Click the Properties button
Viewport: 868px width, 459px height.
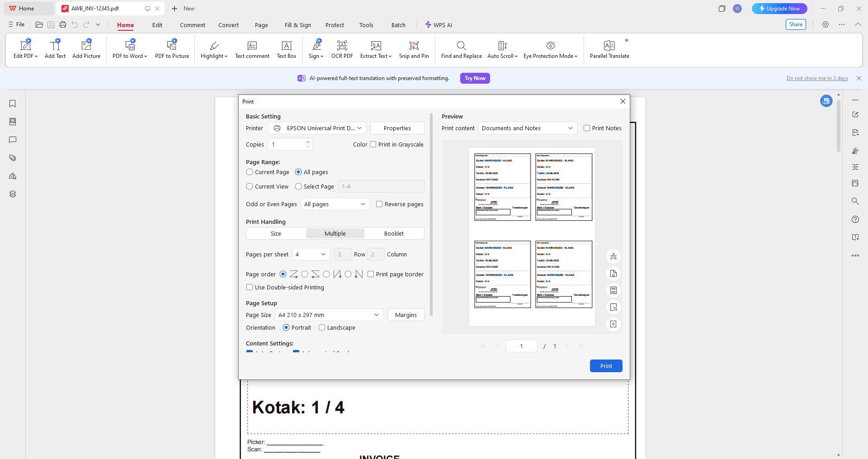(397, 128)
